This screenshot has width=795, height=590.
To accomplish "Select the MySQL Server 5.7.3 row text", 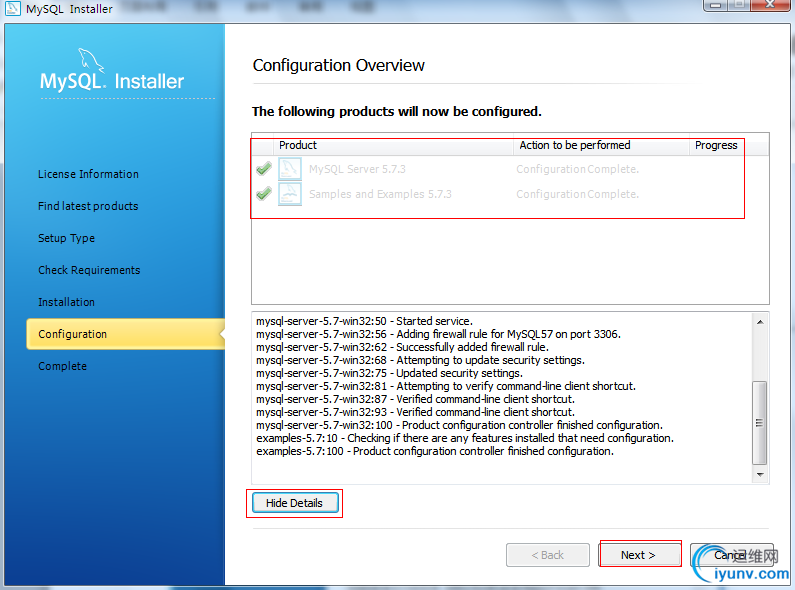I will click(357, 169).
